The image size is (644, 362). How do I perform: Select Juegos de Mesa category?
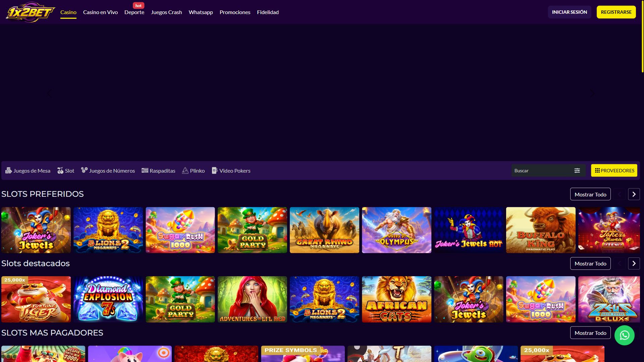pyautogui.click(x=28, y=171)
